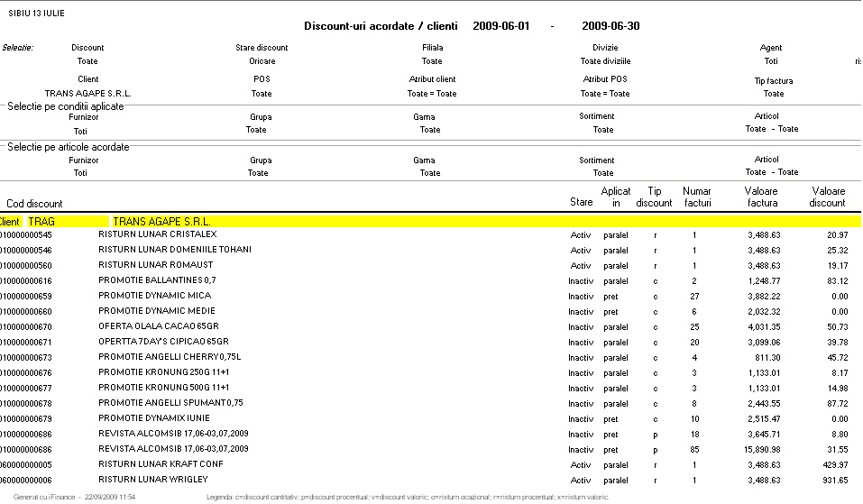The width and height of the screenshot is (863, 504).
Task: Click the 'Valoare discount' column header
Action: coord(827,197)
